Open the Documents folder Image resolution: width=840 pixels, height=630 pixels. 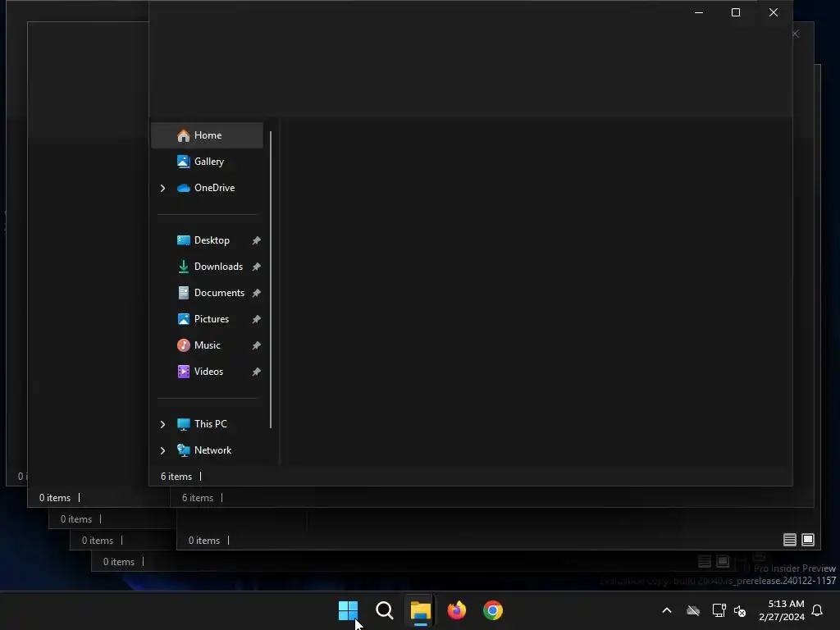pyautogui.click(x=207, y=293)
